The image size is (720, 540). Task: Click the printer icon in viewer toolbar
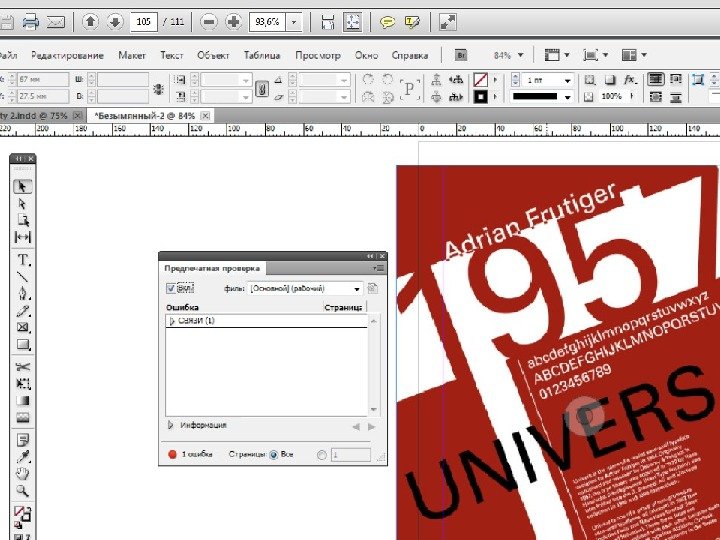[x=30, y=22]
